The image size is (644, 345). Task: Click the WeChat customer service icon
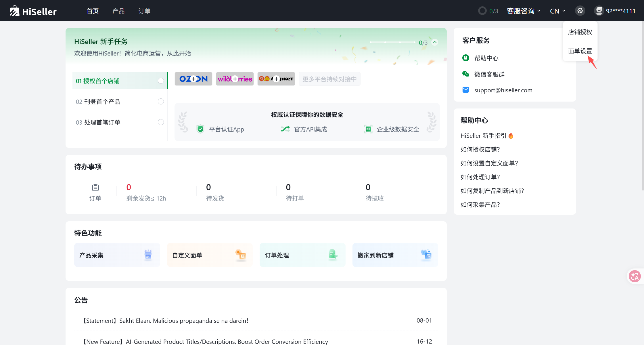point(466,74)
